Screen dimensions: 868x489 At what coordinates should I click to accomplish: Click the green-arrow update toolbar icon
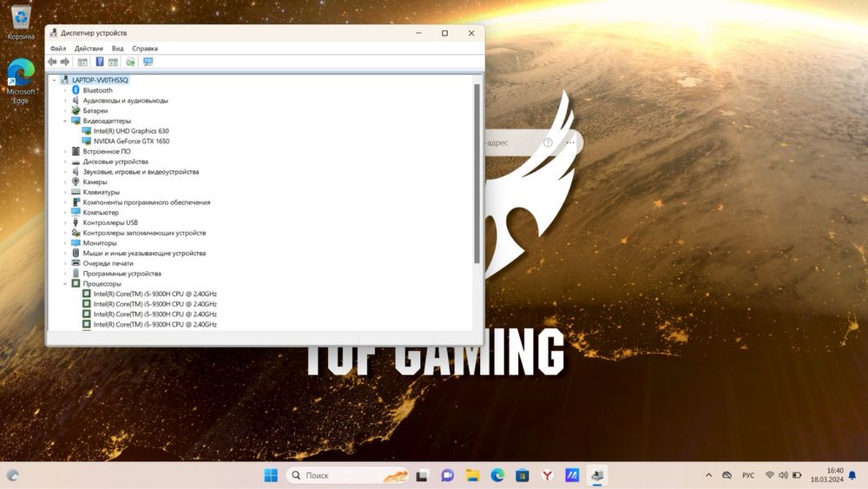point(130,62)
